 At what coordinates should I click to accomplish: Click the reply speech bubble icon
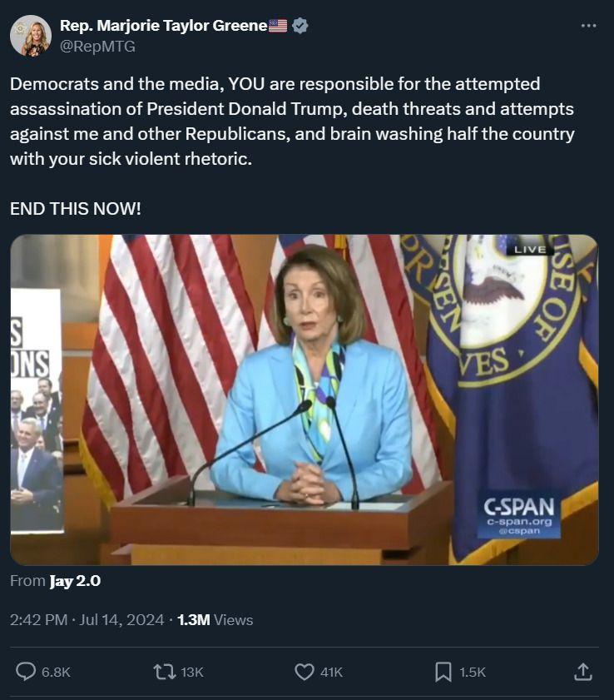tap(27, 672)
